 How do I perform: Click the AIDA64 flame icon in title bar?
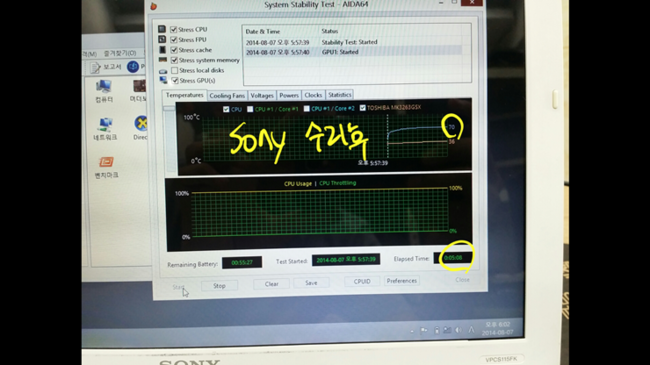click(x=154, y=5)
